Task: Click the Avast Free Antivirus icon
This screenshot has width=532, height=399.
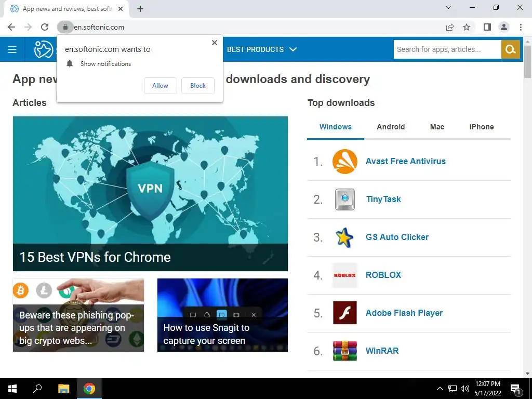Action: [x=345, y=162]
